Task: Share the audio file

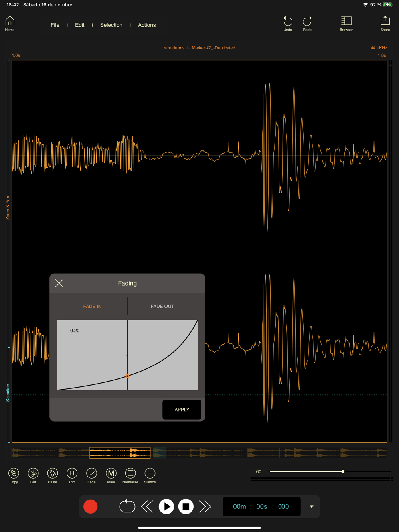Action: 385,24
